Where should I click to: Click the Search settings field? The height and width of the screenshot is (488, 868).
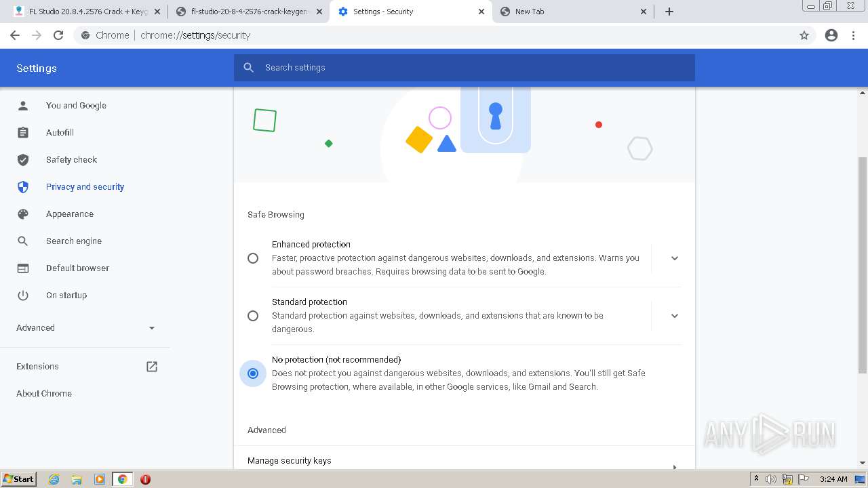point(465,68)
